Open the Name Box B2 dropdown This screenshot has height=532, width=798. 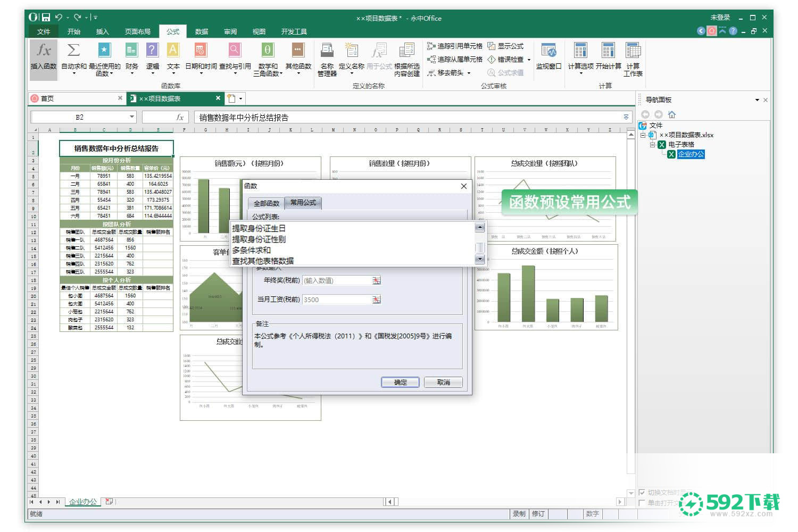coord(132,117)
